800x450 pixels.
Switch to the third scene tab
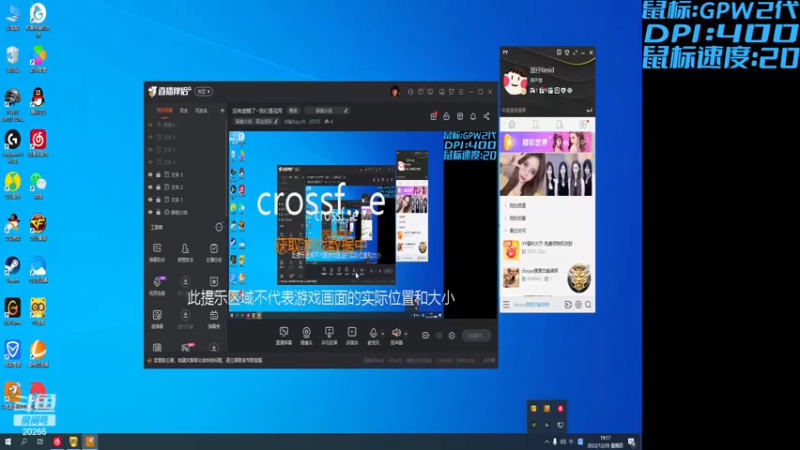tap(201, 110)
